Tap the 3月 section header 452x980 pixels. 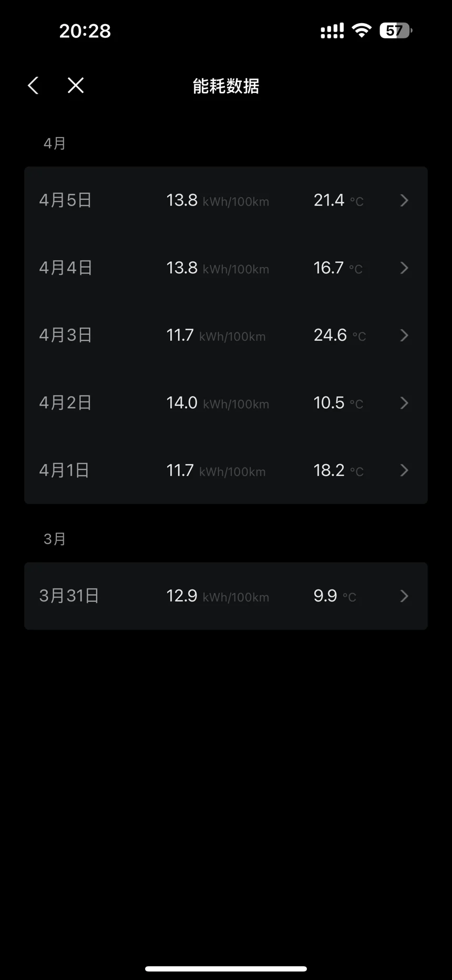55,539
